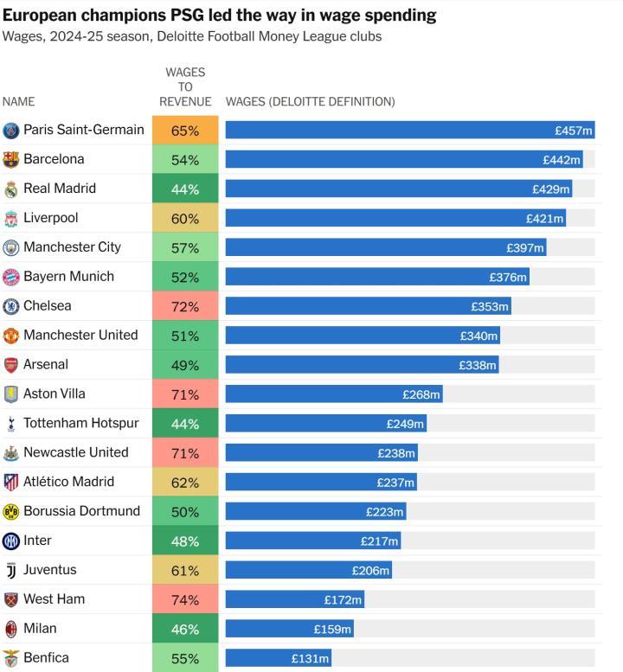Click the £457m bar for PSG
The width and height of the screenshot is (623, 672).
[410, 130]
